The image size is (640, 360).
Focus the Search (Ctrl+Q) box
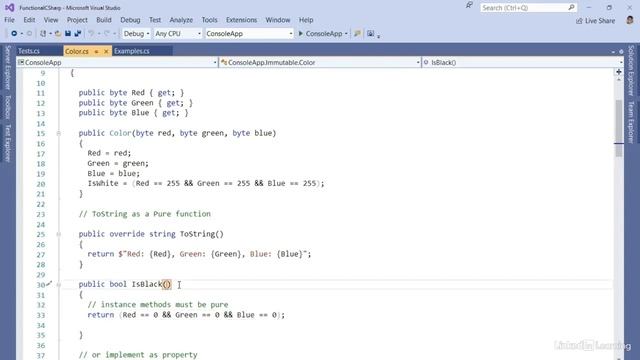pyautogui.click(x=529, y=8)
